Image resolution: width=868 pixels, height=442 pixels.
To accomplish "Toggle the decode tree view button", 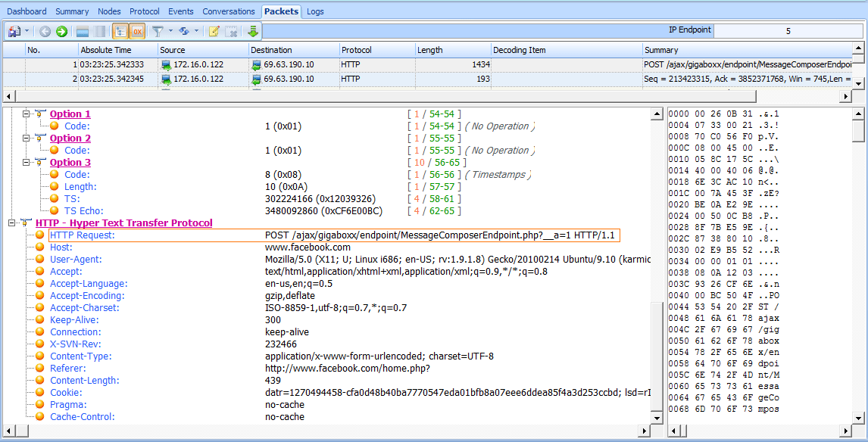I will (x=120, y=32).
